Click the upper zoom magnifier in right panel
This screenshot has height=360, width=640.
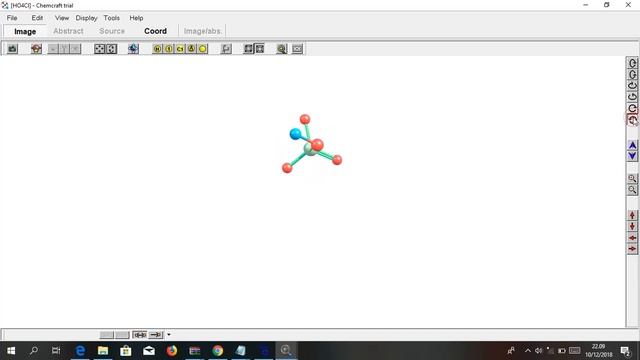632,178
